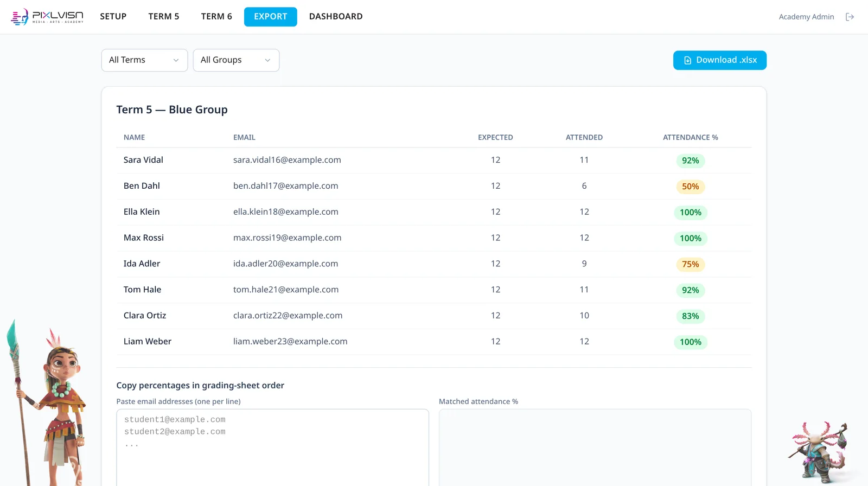Click Max Rossi's 100% attendance badge
Viewport: 868px width, 486px height.
[691, 239]
